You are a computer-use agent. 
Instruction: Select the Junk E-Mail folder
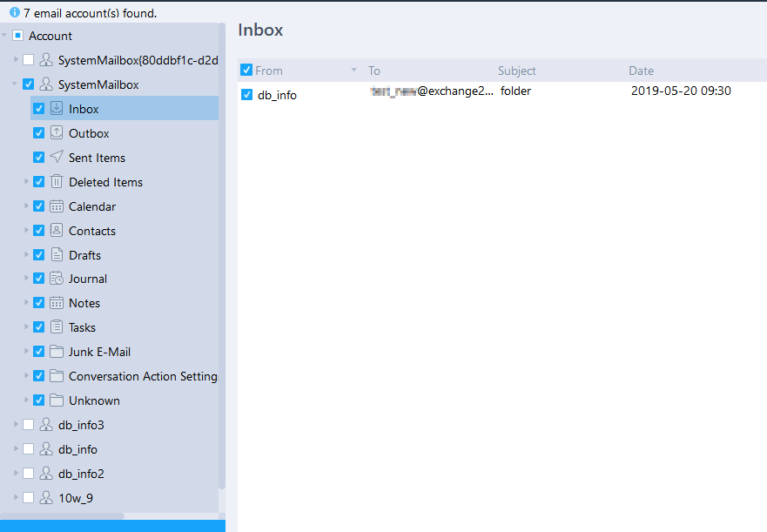coord(99,352)
